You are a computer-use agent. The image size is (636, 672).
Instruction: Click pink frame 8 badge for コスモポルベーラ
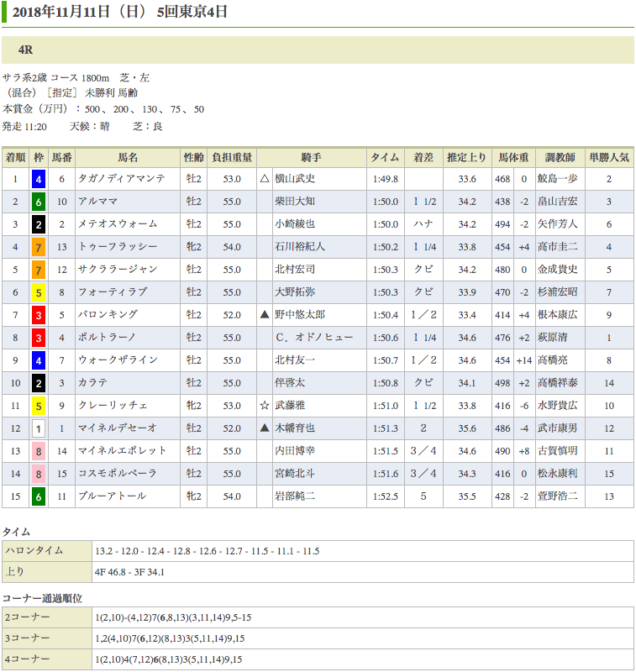tap(38, 474)
